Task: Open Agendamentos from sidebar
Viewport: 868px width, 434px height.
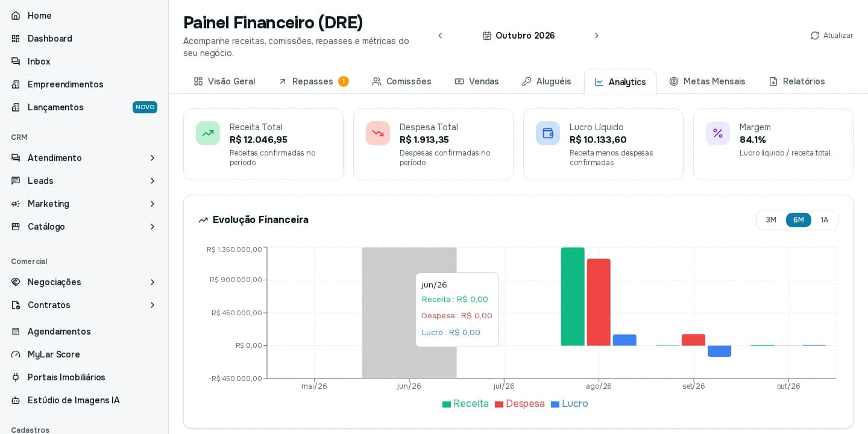Action: [84, 332]
